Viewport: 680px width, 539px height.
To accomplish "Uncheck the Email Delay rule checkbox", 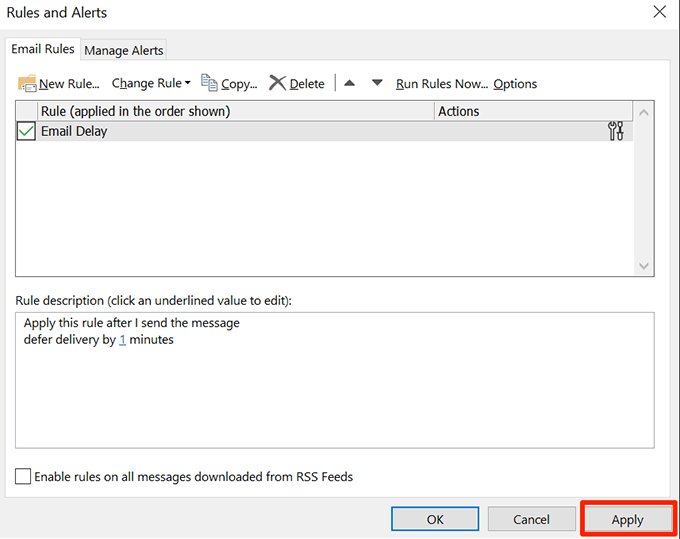I will [x=27, y=131].
